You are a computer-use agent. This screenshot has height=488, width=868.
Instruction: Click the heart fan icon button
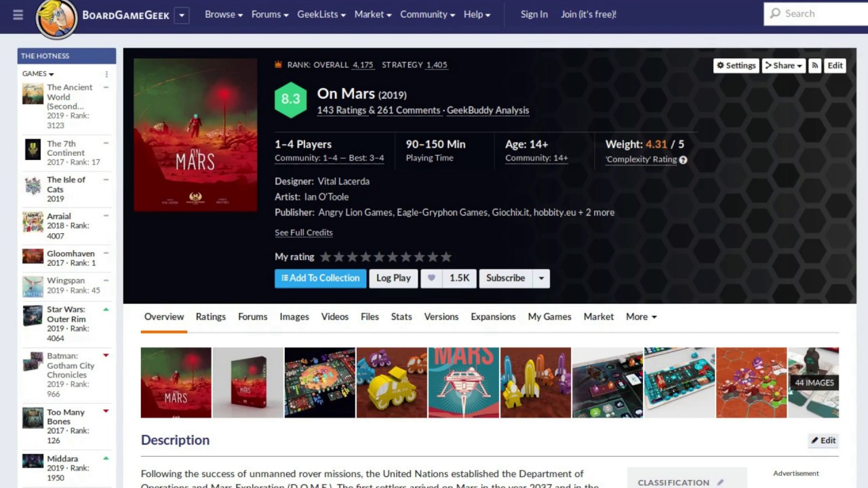[x=431, y=278]
